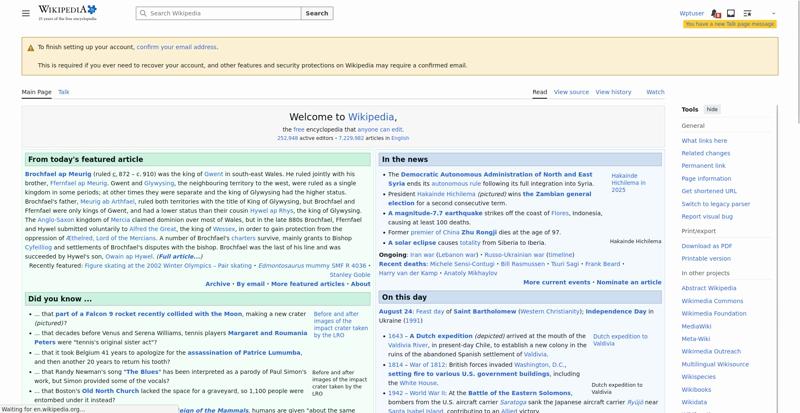Open Battle of the Eastern Solomons link
800x413 pixels.
coord(519,393)
